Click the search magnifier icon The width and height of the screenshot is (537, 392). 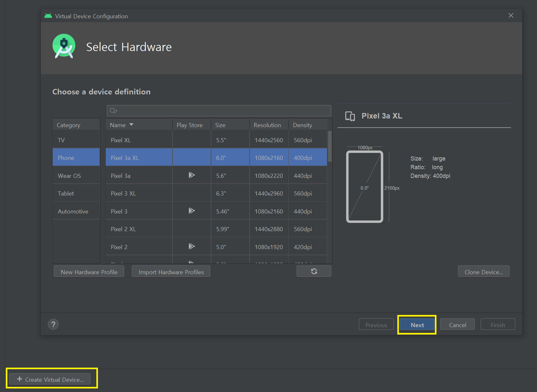pyautogui.click(x=113, y=111)
